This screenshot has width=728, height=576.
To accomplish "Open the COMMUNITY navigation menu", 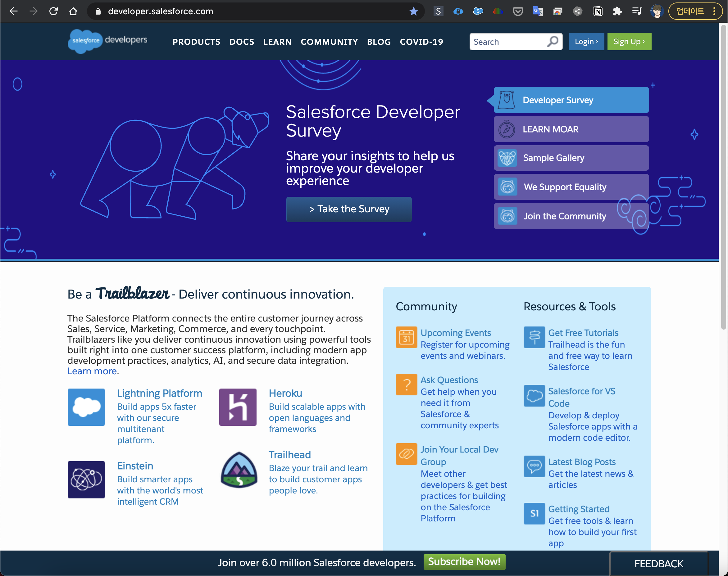I will pos(329,42).
